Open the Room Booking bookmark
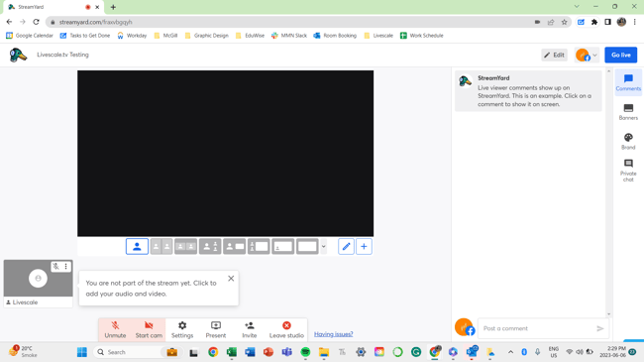 (x=335, y=36)
